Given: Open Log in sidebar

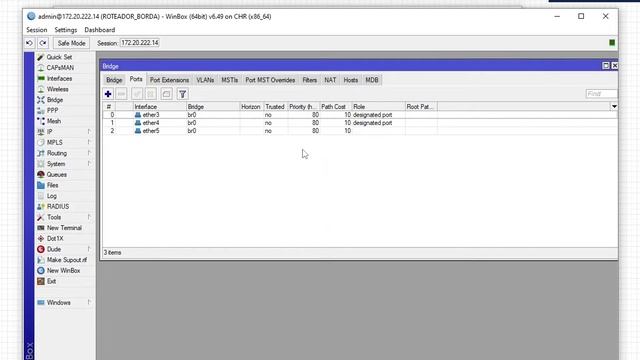Looking at the screenshot, I should click(51, 196).
